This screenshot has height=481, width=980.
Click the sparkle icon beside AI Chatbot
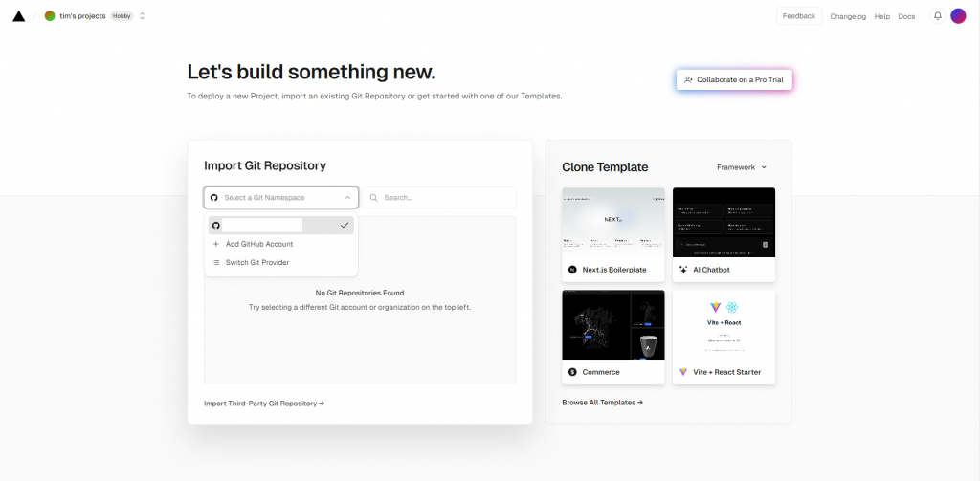click(x=683, y=270)
